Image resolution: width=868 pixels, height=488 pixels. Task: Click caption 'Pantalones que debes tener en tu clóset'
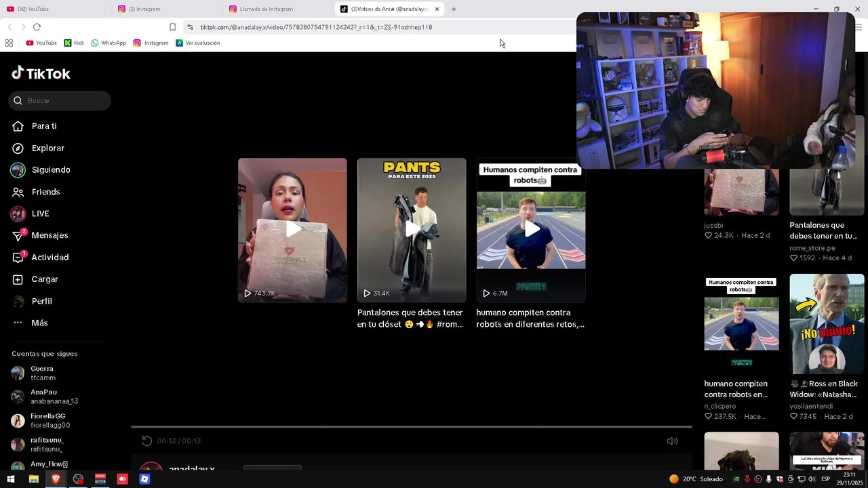point(410,319)
